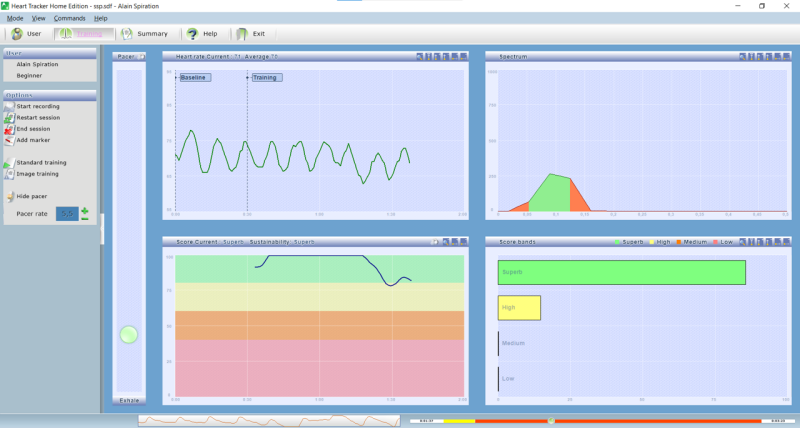Open Help from the toolbar
Image resolution: width=800 pixels, height=428 pixels.
point(202,34)
